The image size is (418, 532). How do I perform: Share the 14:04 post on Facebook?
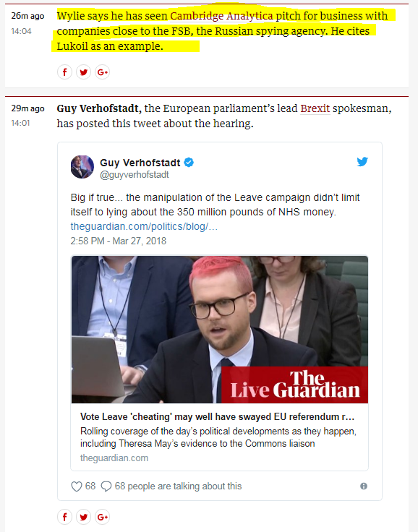coord(64,72)
